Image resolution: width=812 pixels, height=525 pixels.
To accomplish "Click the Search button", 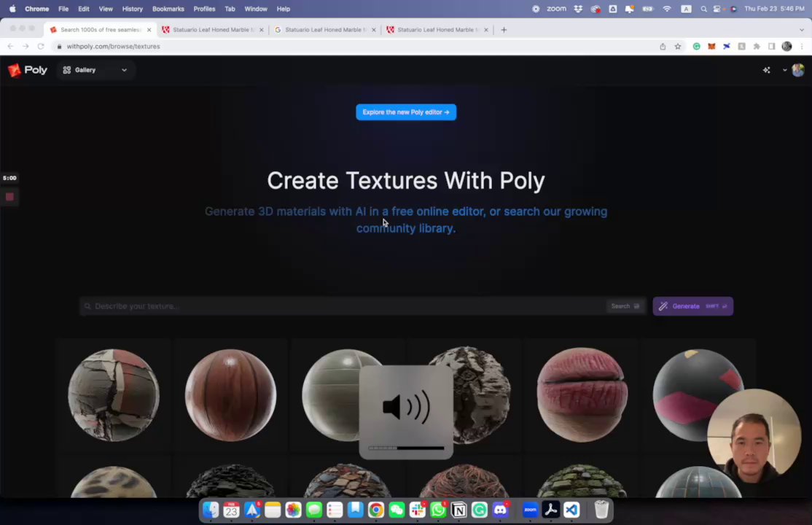I will [625, 306].
